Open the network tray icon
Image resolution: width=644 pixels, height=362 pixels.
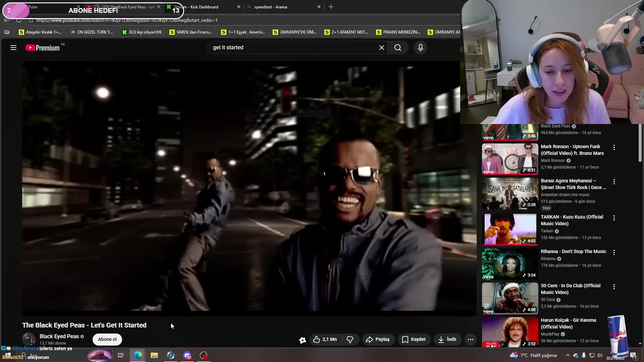tap(592, 355)
